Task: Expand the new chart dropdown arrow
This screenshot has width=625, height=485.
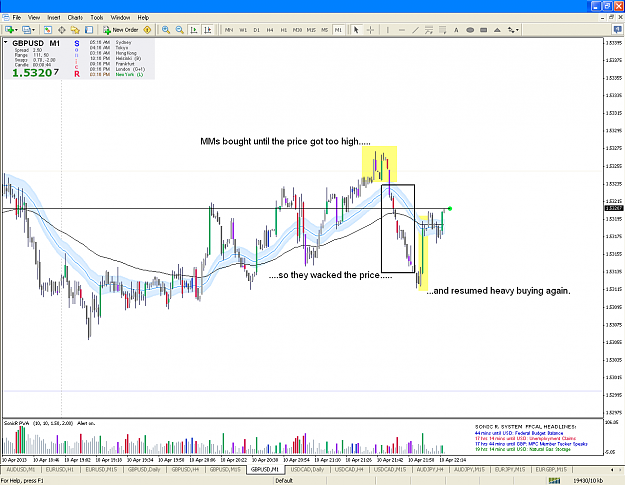Action: [16, 30]
